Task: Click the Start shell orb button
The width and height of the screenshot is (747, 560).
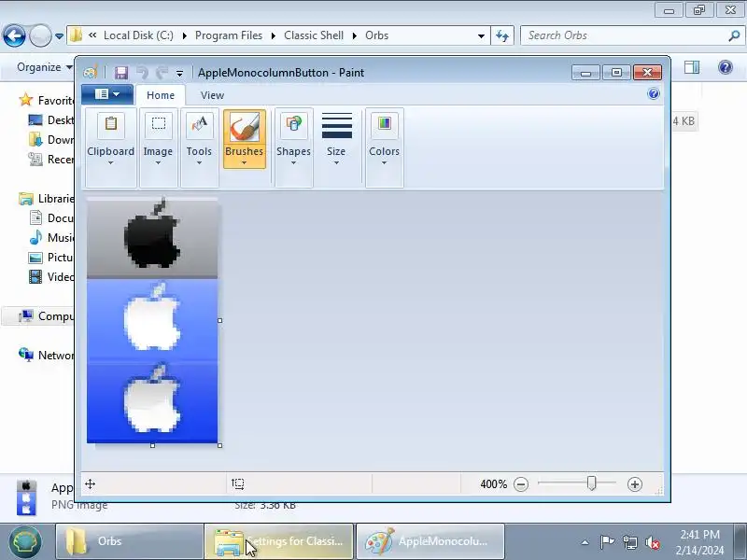Action: tap(25, 541)
